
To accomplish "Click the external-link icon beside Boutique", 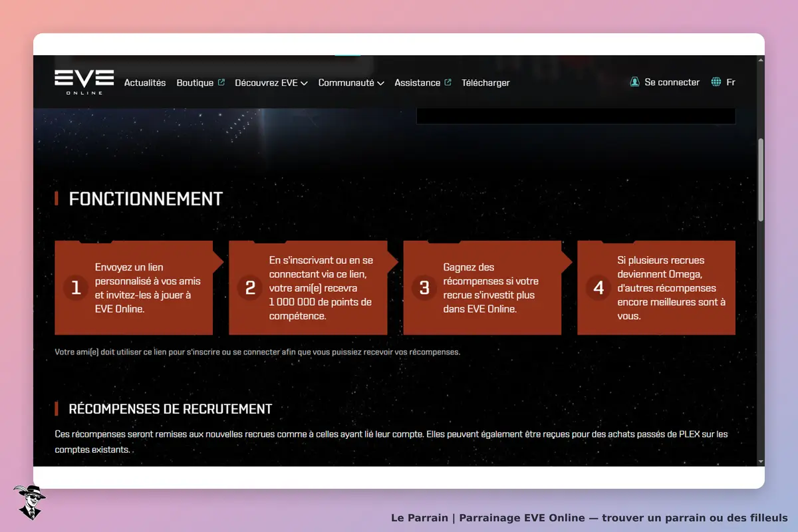I will coord(221,82).
